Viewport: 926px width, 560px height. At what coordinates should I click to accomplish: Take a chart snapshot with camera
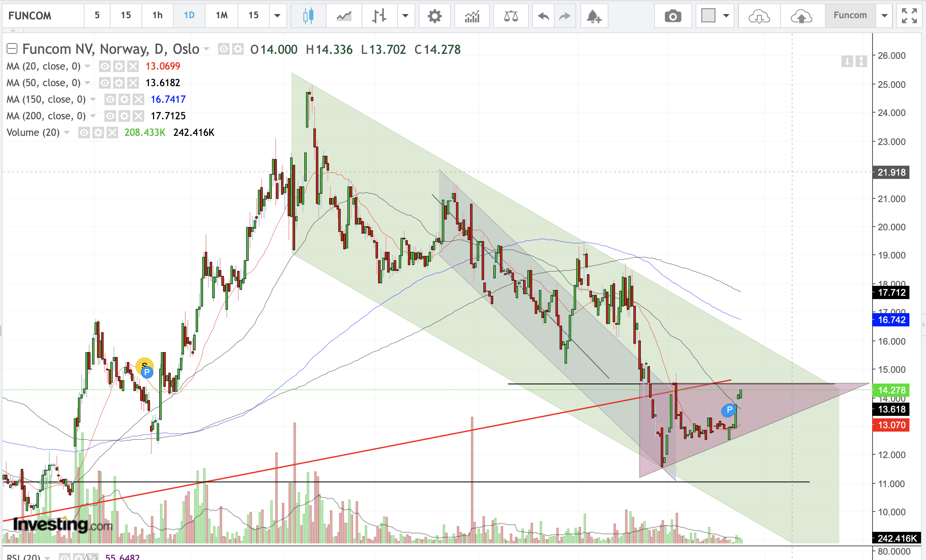pos(672,16)
